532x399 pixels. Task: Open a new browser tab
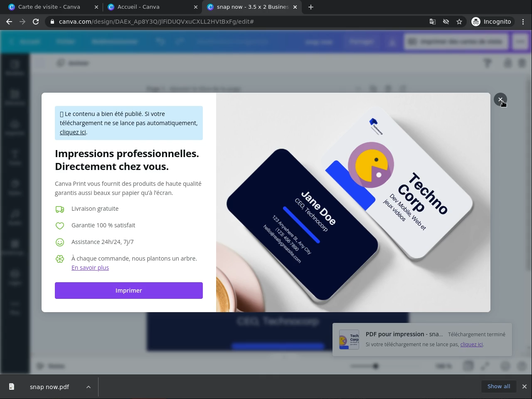tap(311, 7)
